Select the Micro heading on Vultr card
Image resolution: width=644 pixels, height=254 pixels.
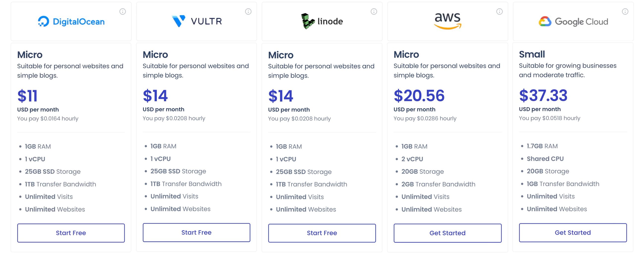(155, 54)
